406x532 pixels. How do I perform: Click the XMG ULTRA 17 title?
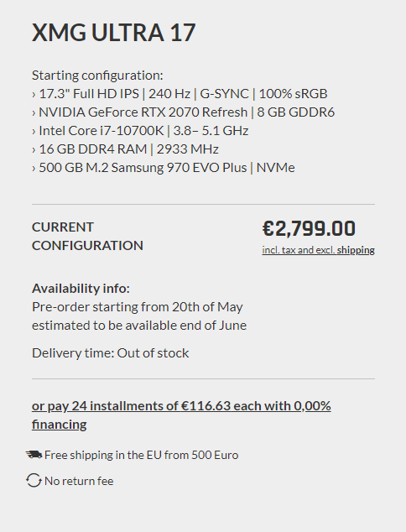click(113, 33)
